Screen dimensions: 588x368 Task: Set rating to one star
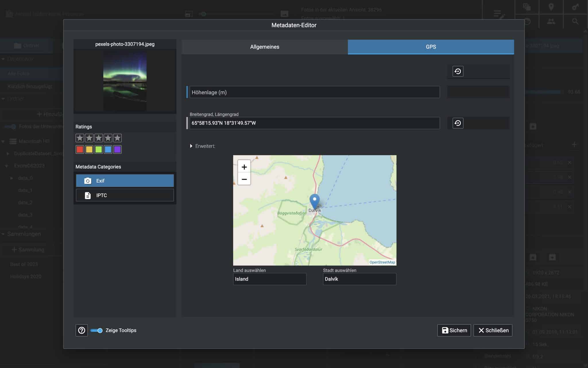(x=80, y=138)
